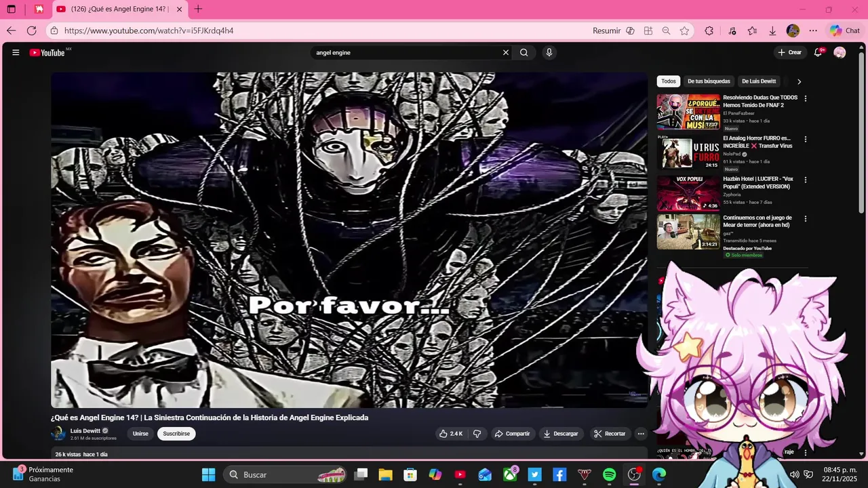Open options for the FNAF video

click(806, 98)
